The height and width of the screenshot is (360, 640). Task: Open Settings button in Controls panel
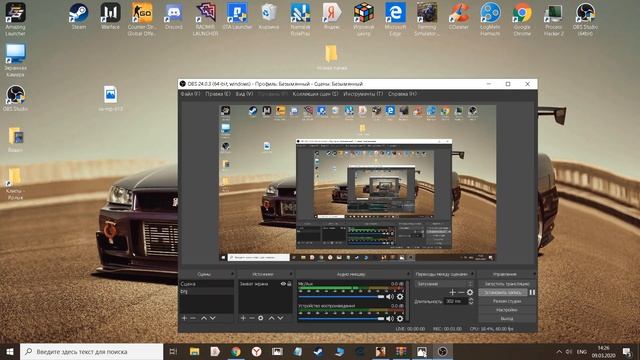pyautogui.click(x=507, y=310)
